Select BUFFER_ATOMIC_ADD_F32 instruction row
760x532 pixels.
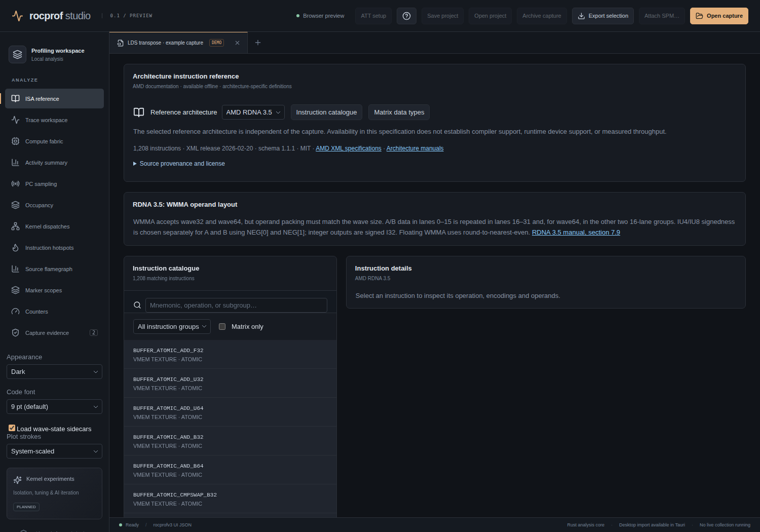coord(231,355)
